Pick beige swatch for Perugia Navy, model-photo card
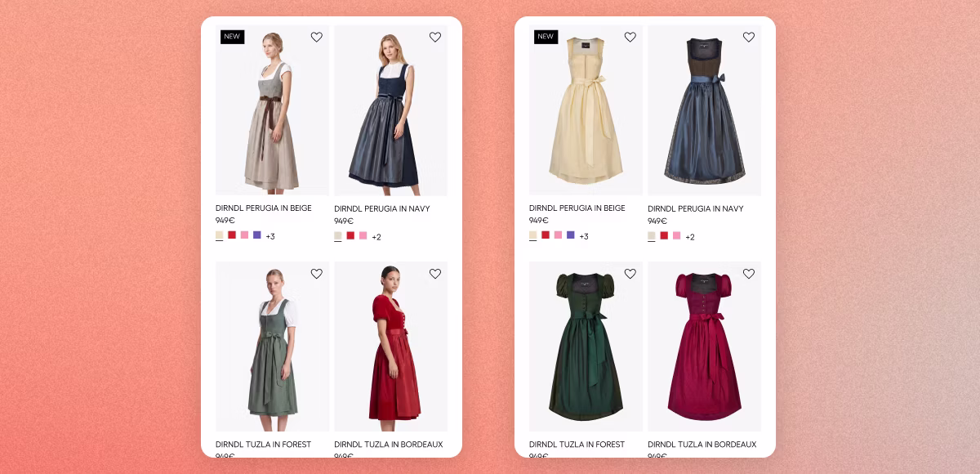Viewport: 980px width, 474px height. click(x=338, y=236)
